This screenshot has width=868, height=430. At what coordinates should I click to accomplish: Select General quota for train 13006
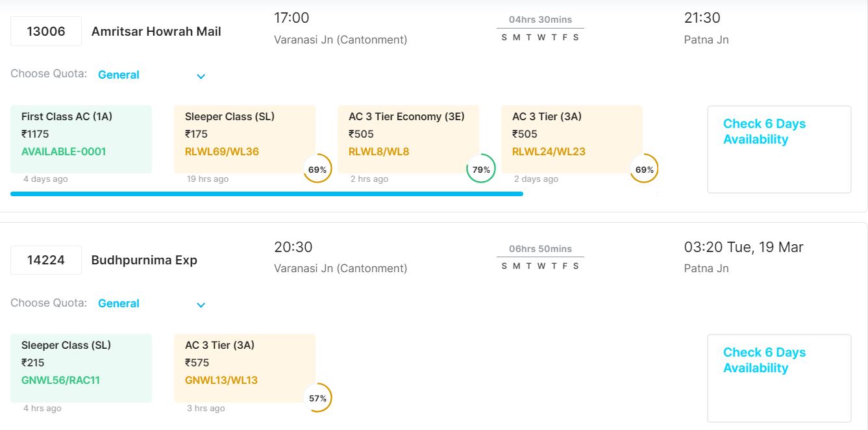click(119, 75)
